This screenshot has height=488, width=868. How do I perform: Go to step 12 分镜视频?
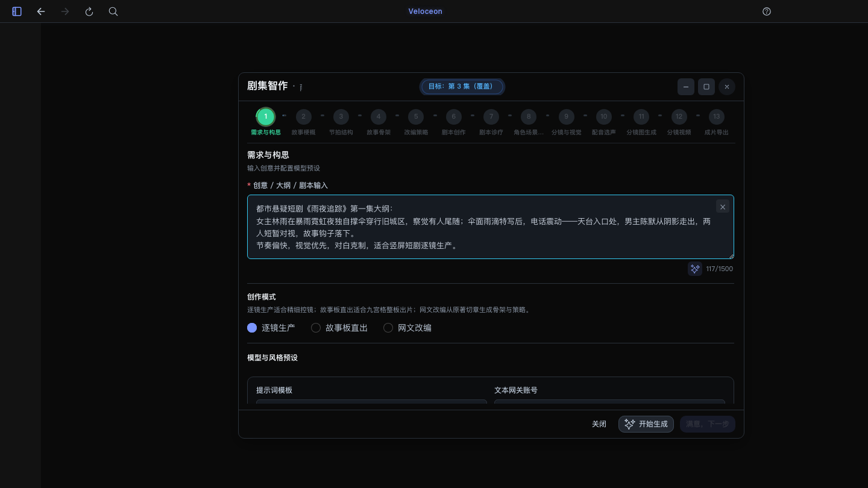coord(679,122)
